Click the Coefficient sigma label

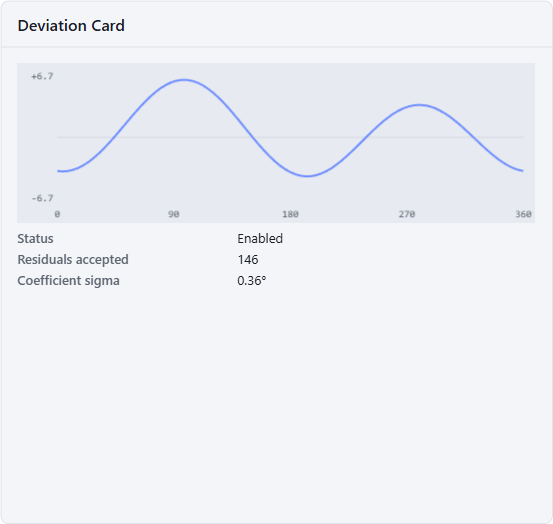pos(68,281)
